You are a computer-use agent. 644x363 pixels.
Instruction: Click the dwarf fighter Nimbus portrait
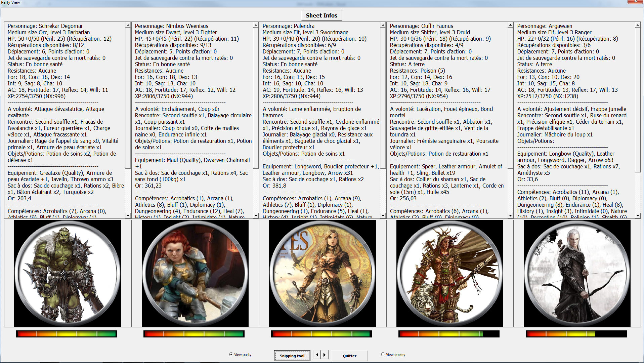click(x=195, y=274)
